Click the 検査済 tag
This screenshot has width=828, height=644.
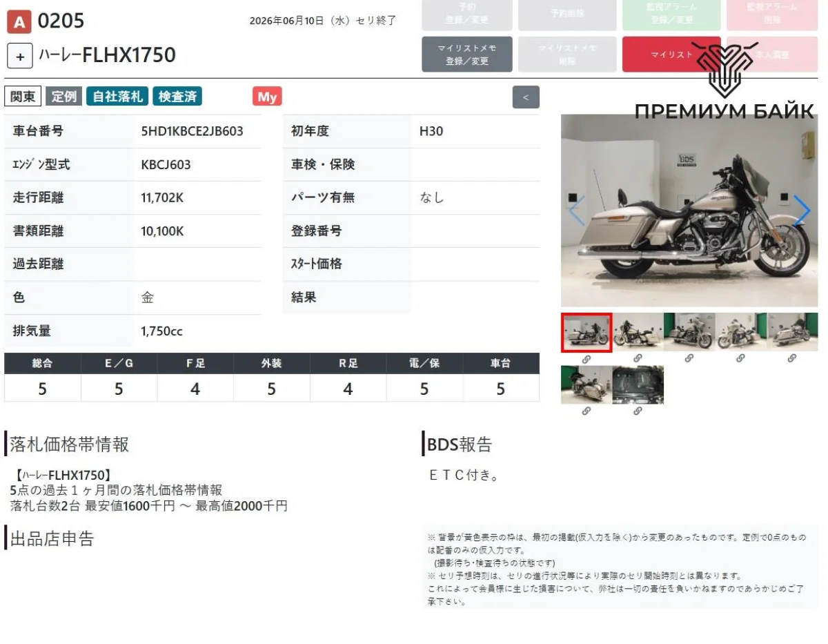pyautogui.click(x=177, y=97)
